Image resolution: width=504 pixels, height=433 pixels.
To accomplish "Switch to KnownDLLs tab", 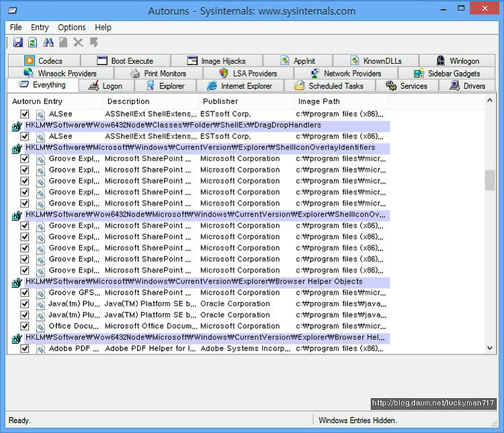I will click(376, 60).
